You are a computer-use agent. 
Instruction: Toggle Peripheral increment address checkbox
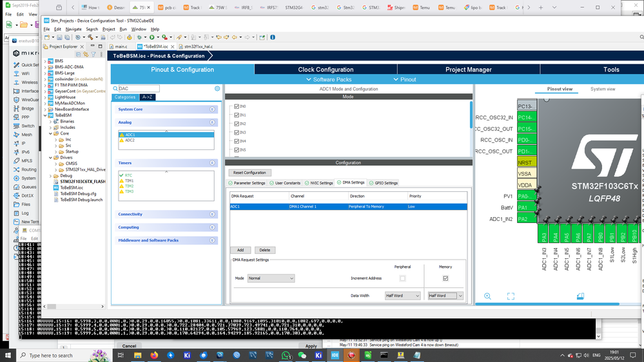(x=402, y=278)
